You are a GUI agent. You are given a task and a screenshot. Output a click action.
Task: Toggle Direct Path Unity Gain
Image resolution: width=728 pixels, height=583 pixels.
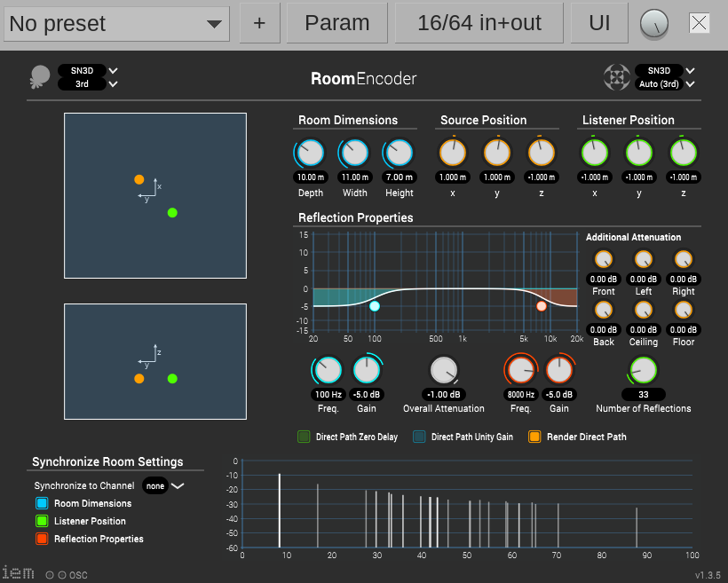(419, 437)
